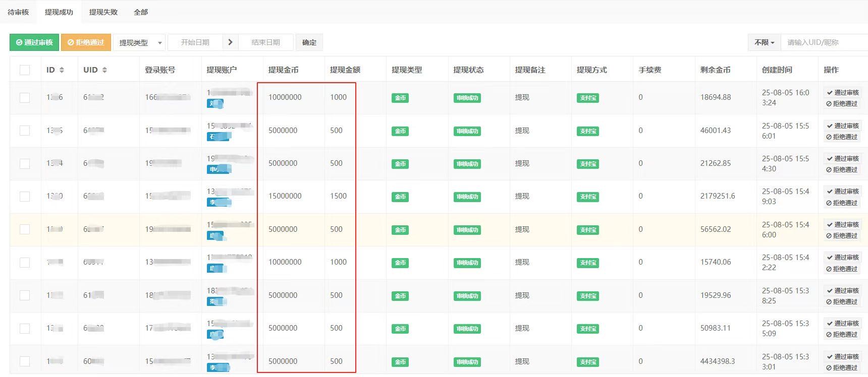Check the row with 剩余金币 19529.96

tap(25, 295)
